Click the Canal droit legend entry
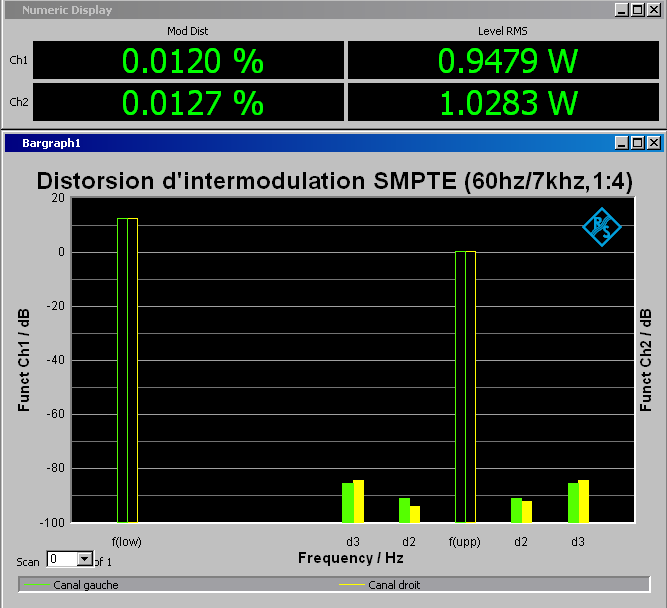The width and height of the screenshot is (667, 608). pyautogui.click(x=379, y=585)
